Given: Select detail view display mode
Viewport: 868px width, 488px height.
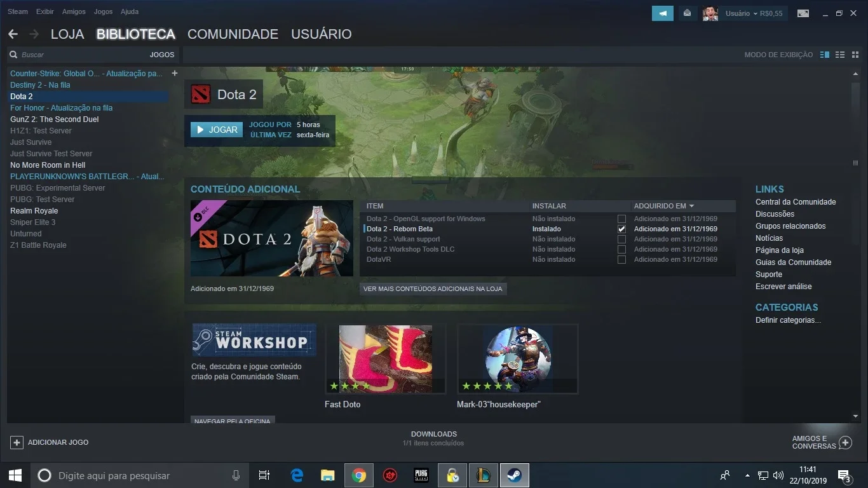Looking at the screenshot, I should [825, 55].
